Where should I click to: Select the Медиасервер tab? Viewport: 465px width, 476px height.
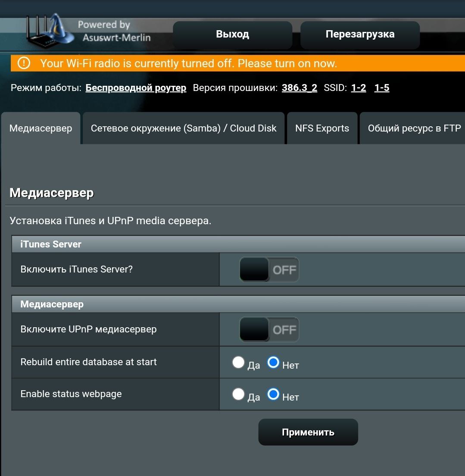coord(41,128)
